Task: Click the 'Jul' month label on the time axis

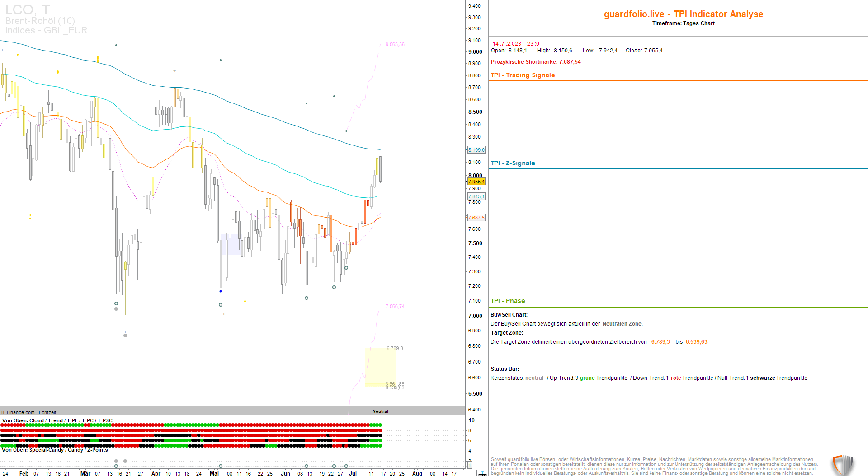Action: coord(353,473)
